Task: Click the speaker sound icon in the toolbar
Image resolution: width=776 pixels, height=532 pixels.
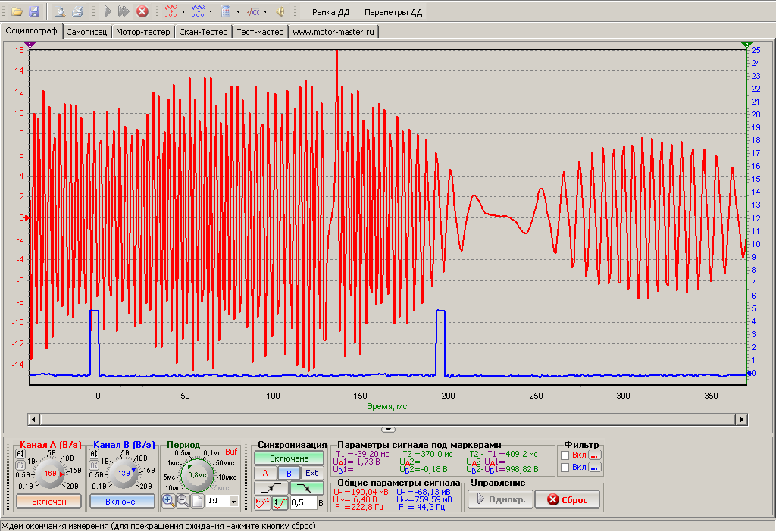Action: point(280,11)
